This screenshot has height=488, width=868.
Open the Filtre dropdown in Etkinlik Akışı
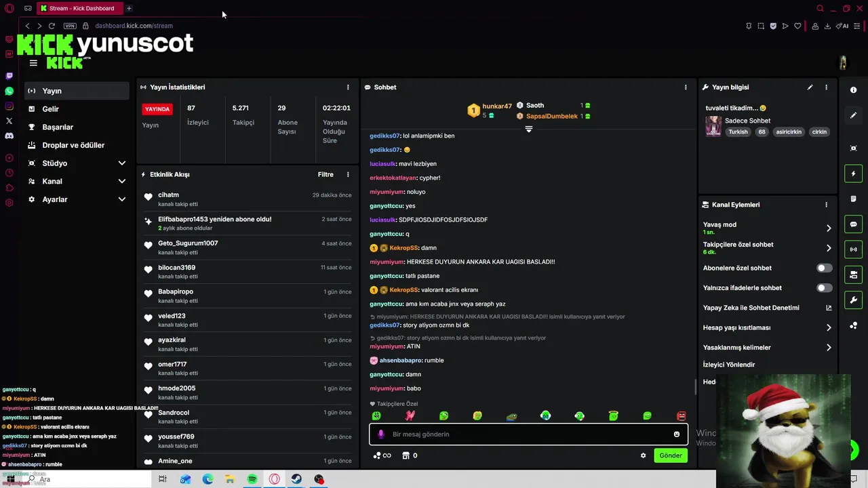tap(325, 174)
